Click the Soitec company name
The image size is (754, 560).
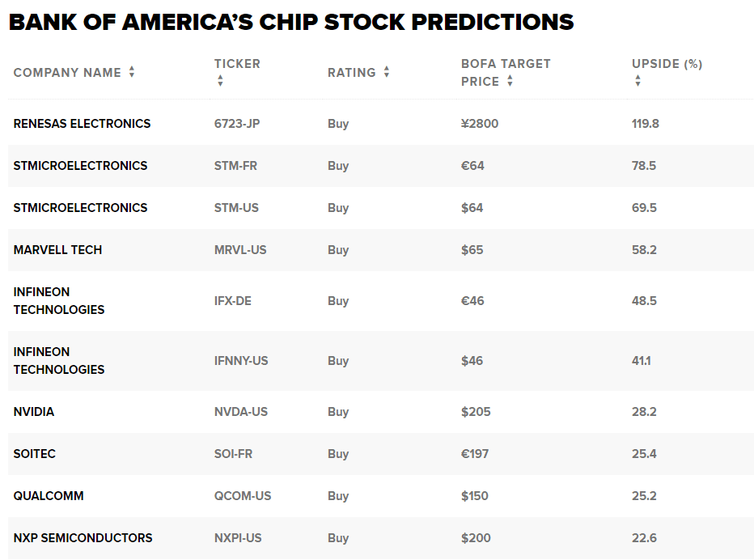[35, 454]
